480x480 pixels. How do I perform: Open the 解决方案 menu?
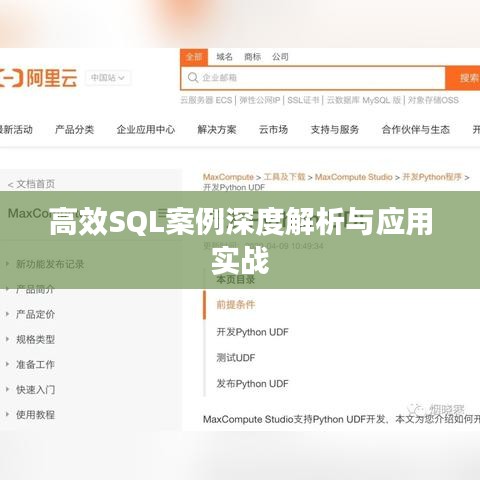(217, 129)
